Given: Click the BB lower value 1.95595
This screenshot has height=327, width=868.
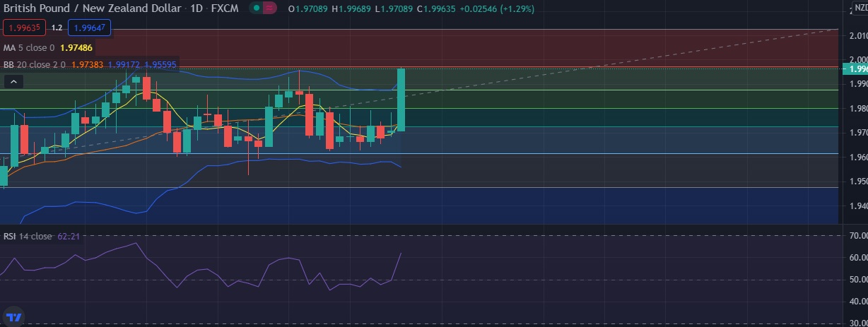Looking at the screenshot, I should [160, 64].
